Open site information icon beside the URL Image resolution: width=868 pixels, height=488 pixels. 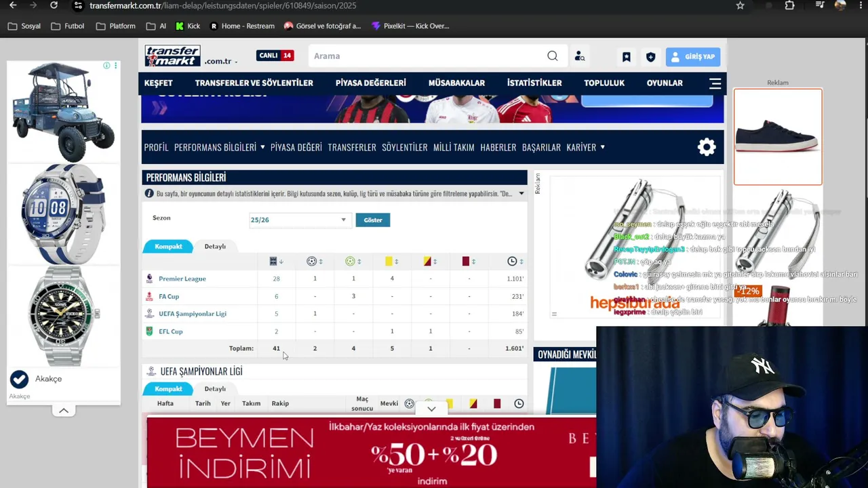(x=78, y=5)
